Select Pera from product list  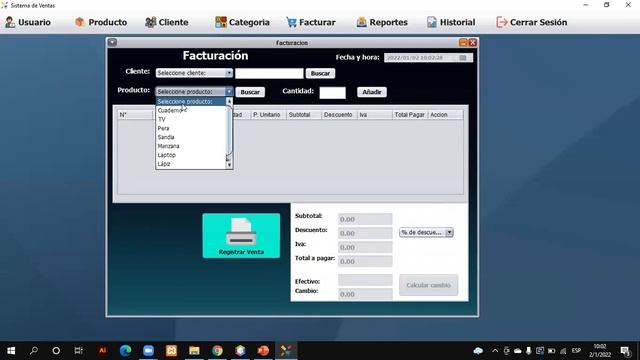click(191, 129)
